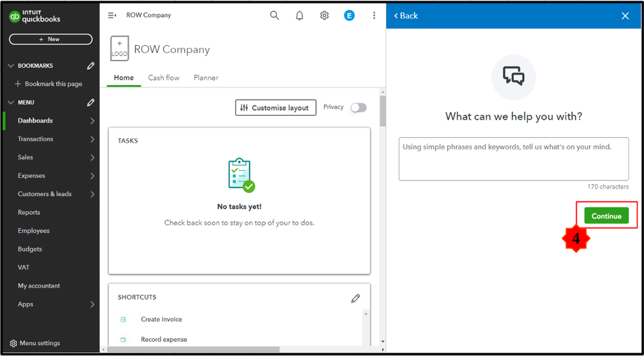Screen dimensions: 644x356
Task: Click the green Continue button
Action: [606, 216]
